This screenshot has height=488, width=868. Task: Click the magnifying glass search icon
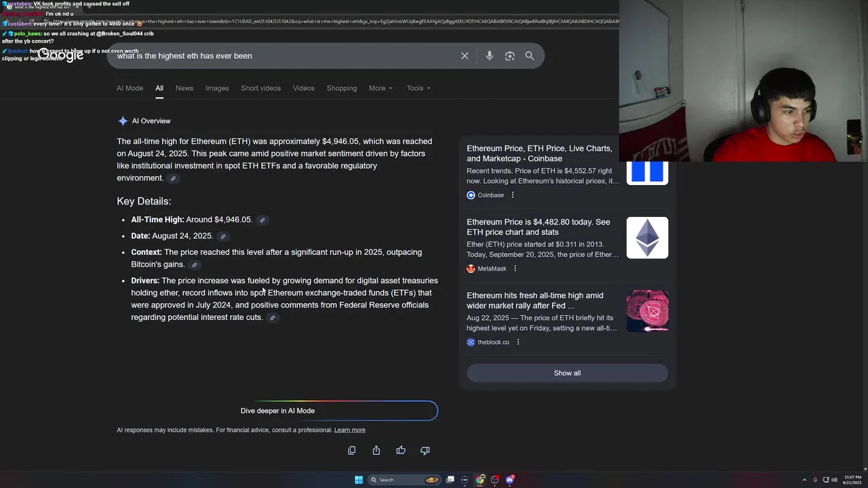tap(530, 56)
